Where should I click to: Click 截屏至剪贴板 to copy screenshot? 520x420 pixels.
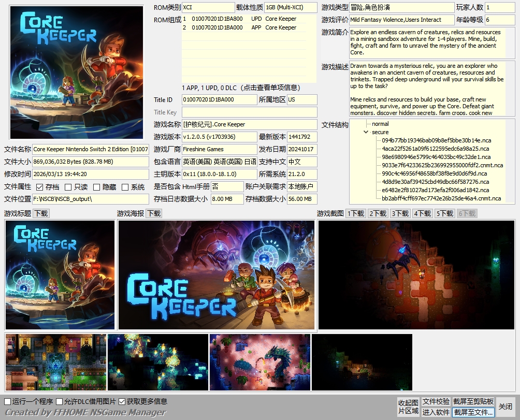click(473, 401)
